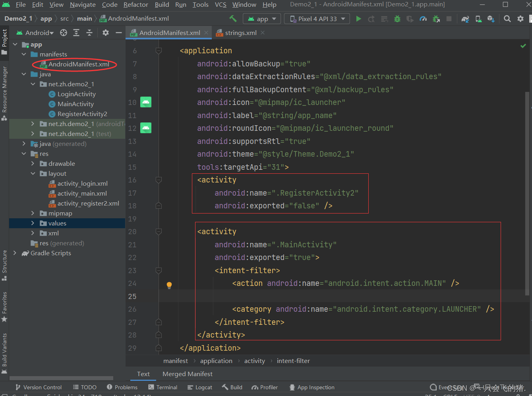Close the AndroidManifest.xml editor tab

pos(206,33)
